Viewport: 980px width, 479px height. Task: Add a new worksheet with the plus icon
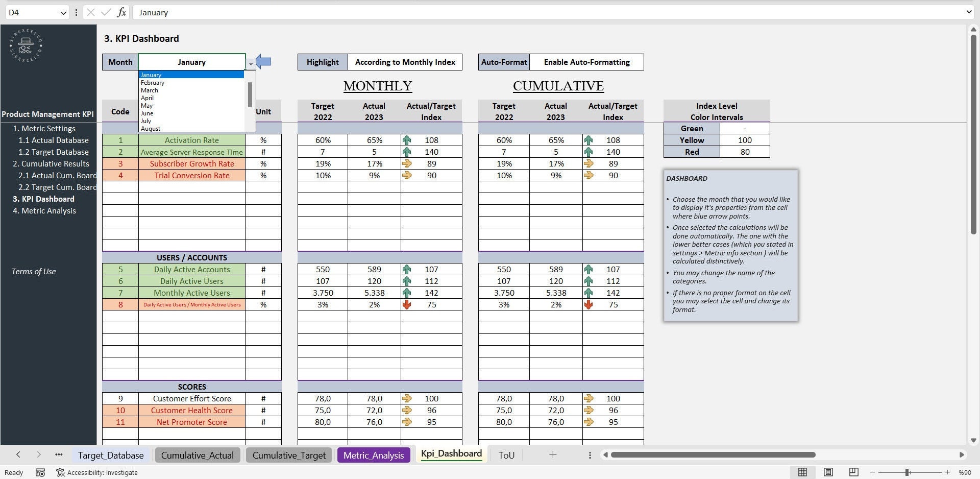553,454
